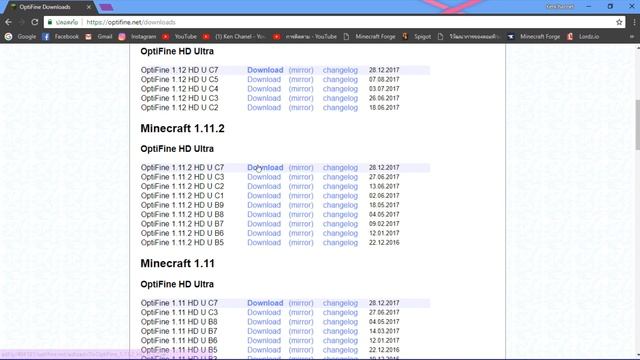This screenshot has width=640, height=360.
Task: Open the Ken Chanel YouTube bookmark
Action: tap(234, 37)
